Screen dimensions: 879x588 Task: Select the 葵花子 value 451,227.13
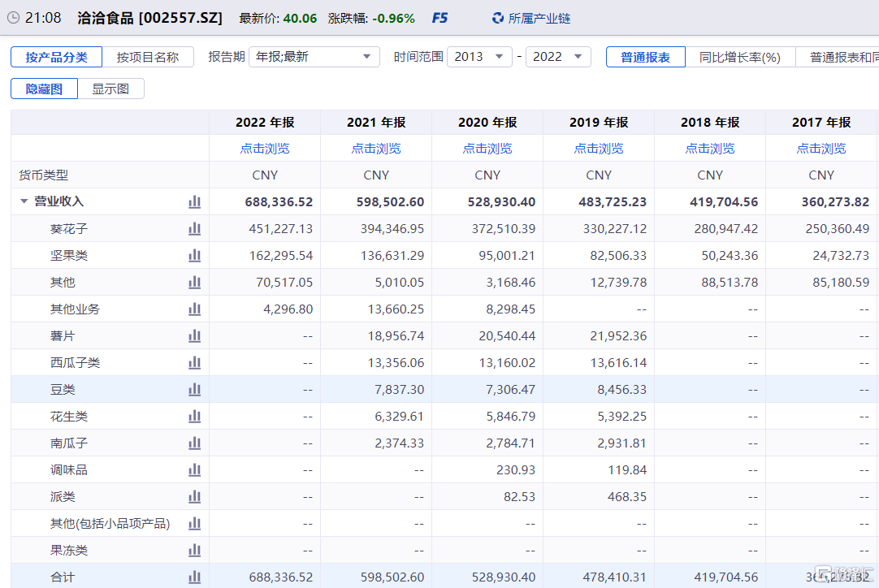coord(281,229)
